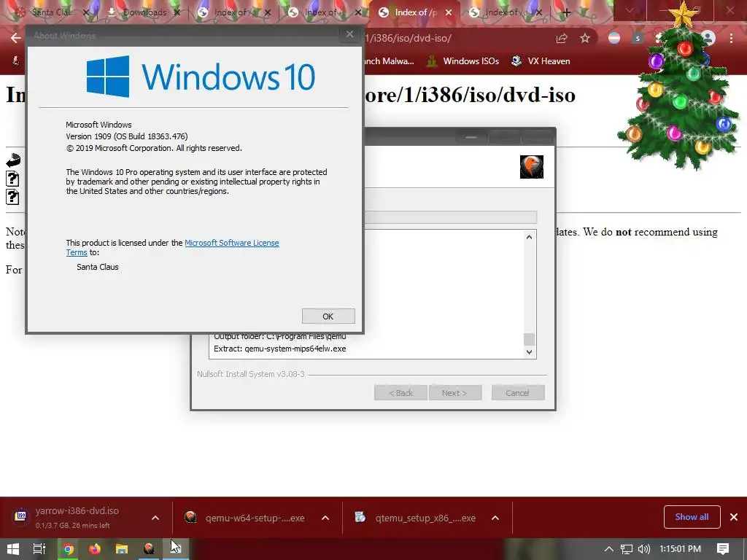Click Next in the QEMU installer
The width and height of the screenshot is (747, 560).
[455, 393]
